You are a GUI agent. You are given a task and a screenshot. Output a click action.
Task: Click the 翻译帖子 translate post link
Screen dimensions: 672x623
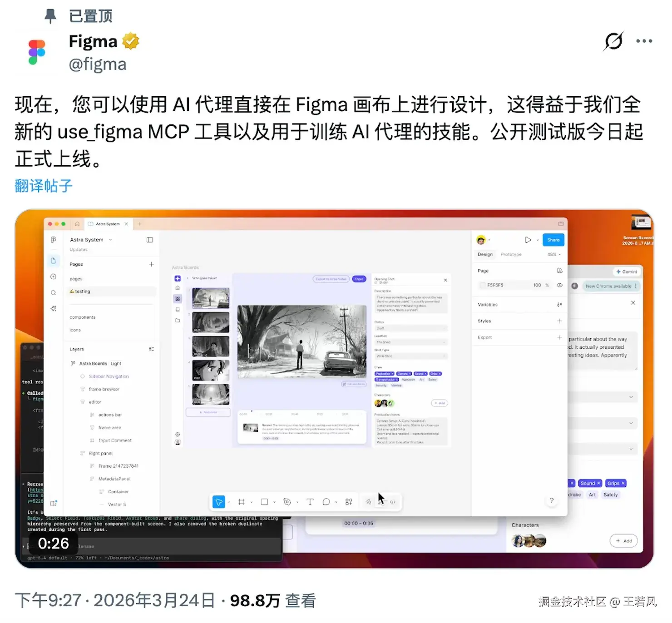(44, 186)
